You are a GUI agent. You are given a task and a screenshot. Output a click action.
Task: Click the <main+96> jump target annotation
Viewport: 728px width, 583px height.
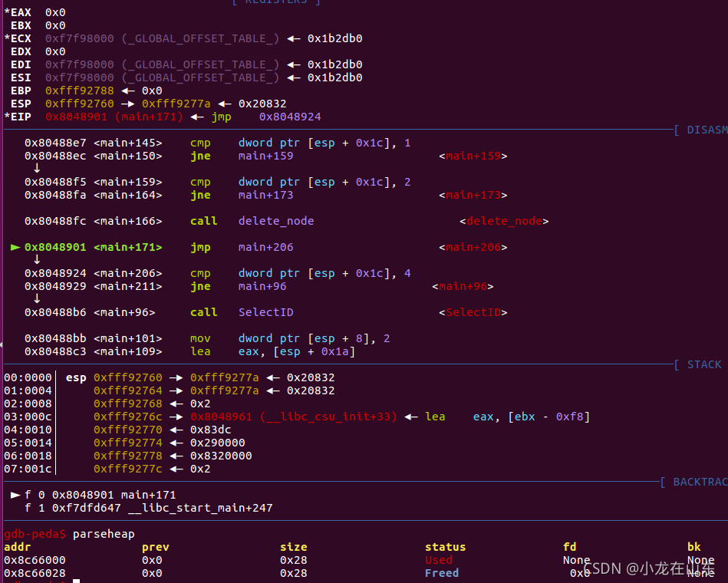pyautogui.click(x=463, y=286)
